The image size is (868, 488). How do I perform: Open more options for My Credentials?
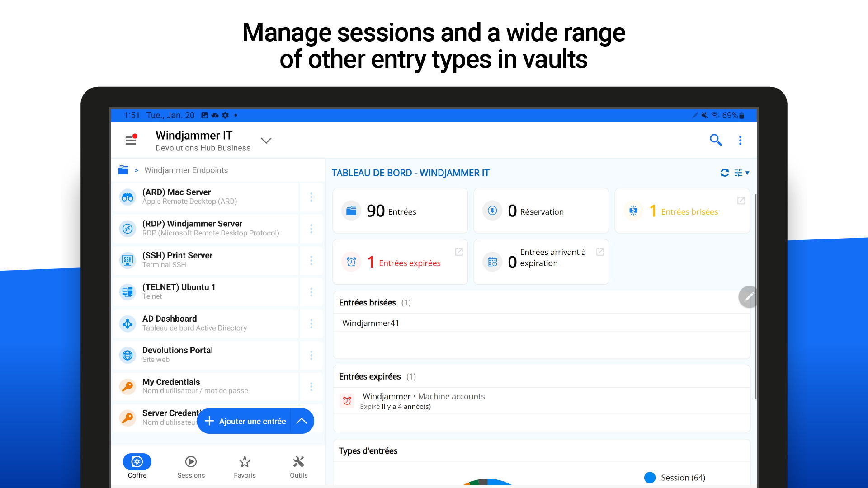[311, 387]
